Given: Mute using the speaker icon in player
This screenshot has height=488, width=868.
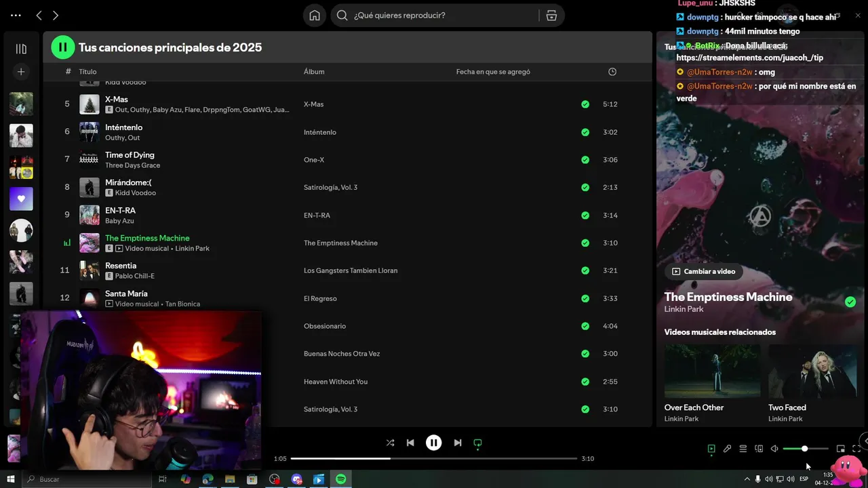Looking at the screenshot, I should [x=774, y=449].
